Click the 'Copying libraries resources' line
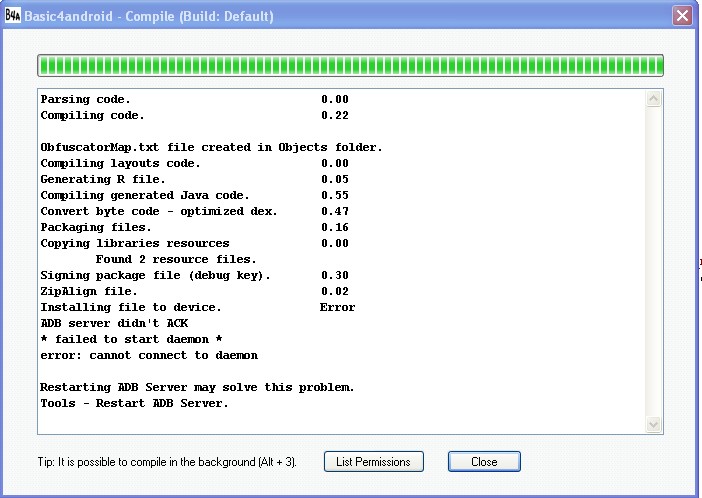Viewport: 702px width, 498px height. (x=135, y=244)
